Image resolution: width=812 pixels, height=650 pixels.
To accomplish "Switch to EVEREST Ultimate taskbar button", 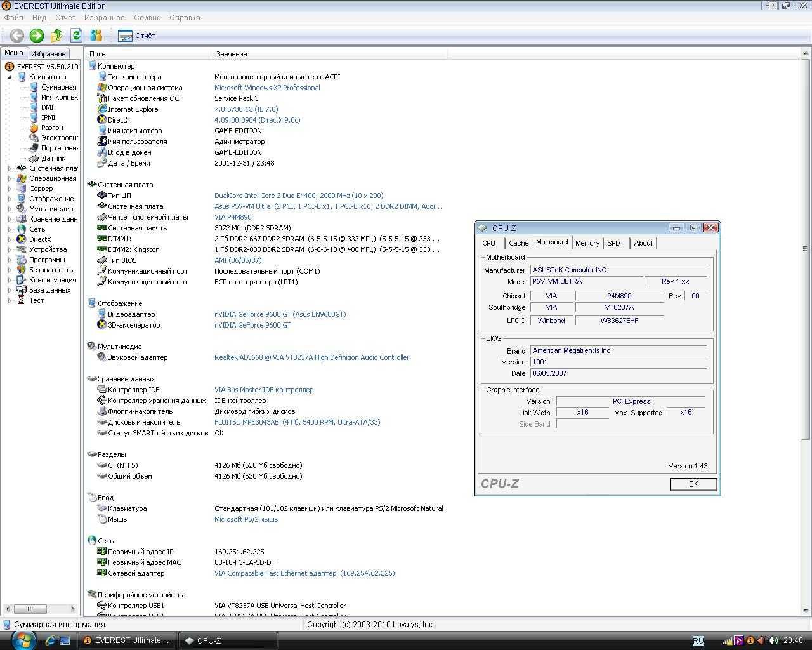I will (127, 640).
